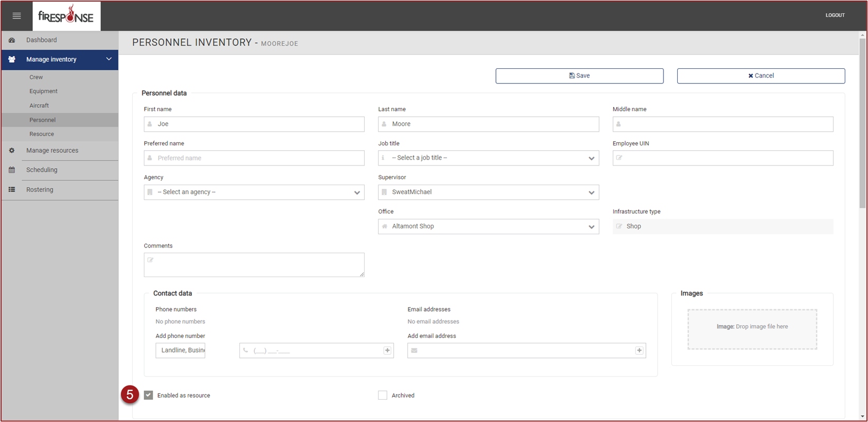Click the Comments text area
Screen dimensions: 868x422
[x=254, y=265]
